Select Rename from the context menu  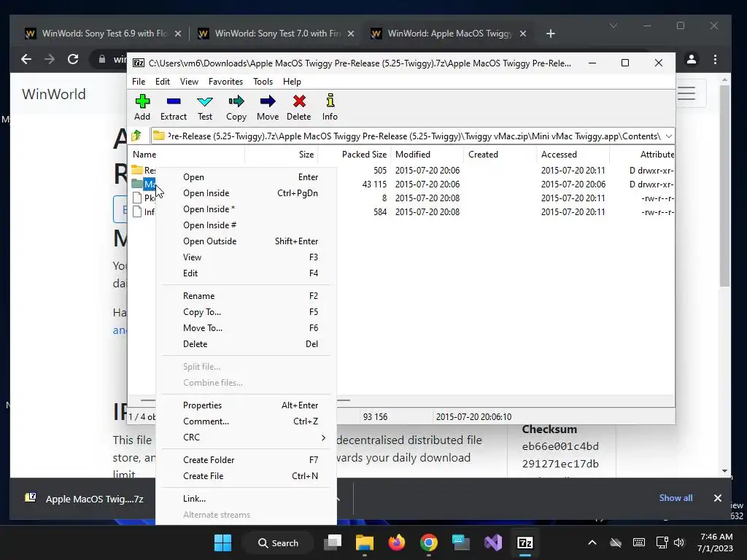(x=246, y=296)
